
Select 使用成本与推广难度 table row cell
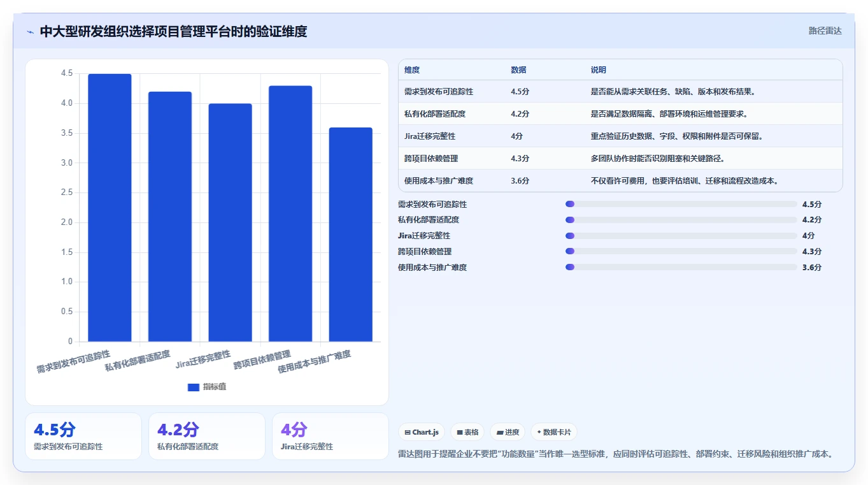439,181
